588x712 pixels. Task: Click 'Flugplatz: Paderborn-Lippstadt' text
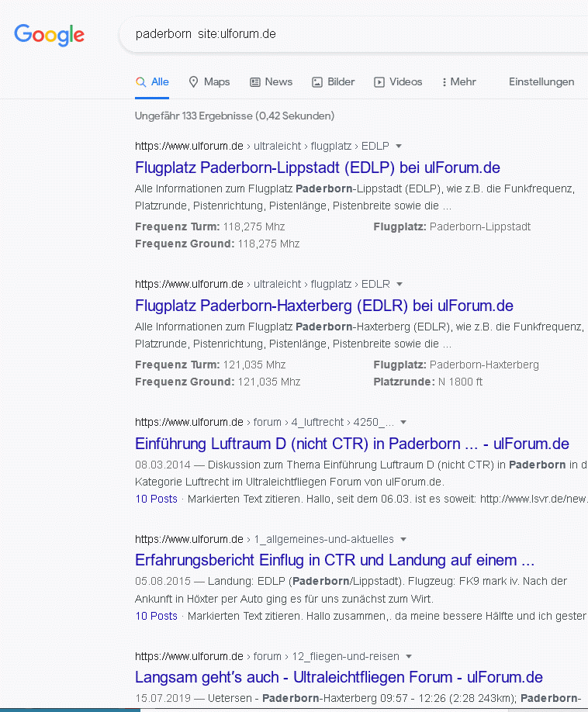pos(451,227)
